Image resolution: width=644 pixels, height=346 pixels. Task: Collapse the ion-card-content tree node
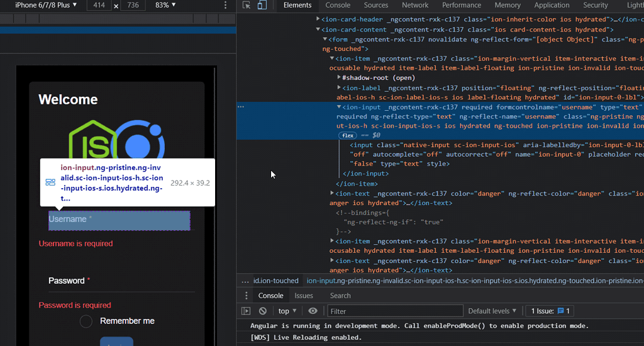pos(318,30)
